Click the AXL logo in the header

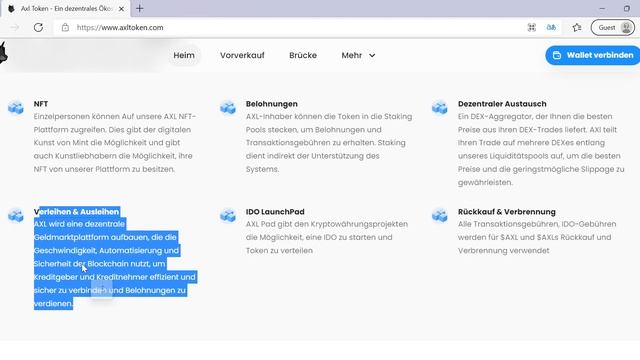tap(4, 53)
